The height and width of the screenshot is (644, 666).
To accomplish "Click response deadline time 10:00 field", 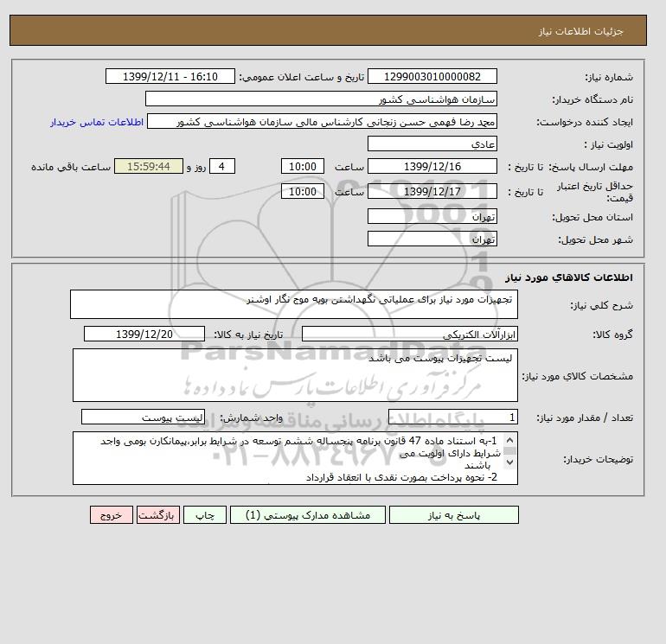I will coord(303,167).
